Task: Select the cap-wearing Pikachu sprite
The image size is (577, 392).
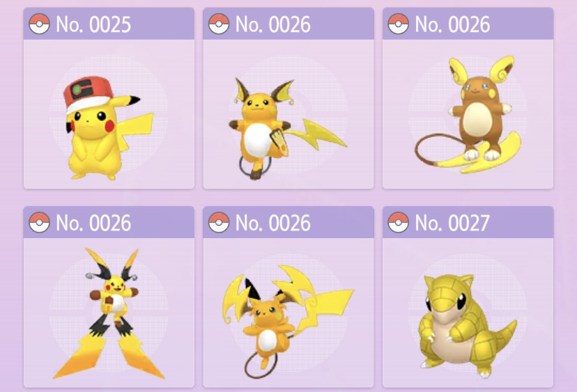Action: coord(108,128)
